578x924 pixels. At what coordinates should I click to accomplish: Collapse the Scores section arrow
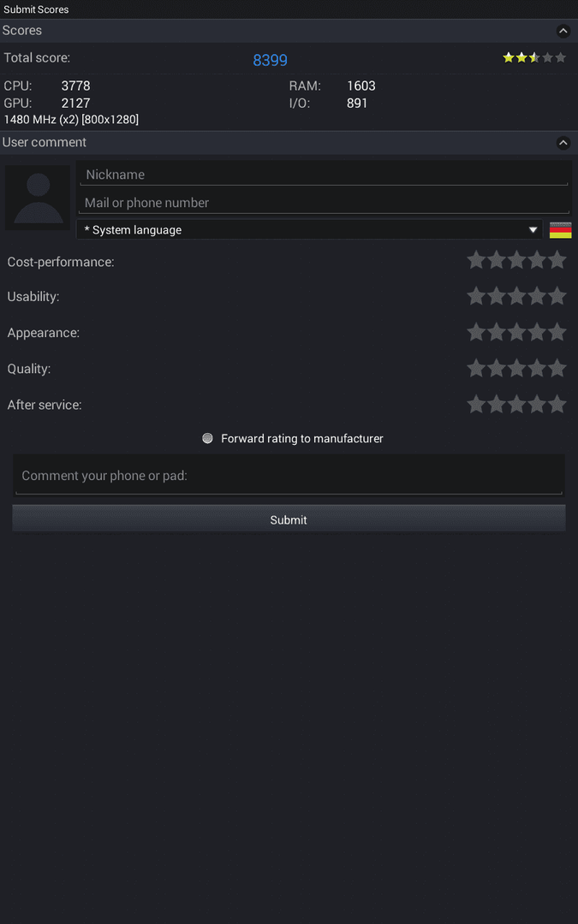(x=563, y=31)
